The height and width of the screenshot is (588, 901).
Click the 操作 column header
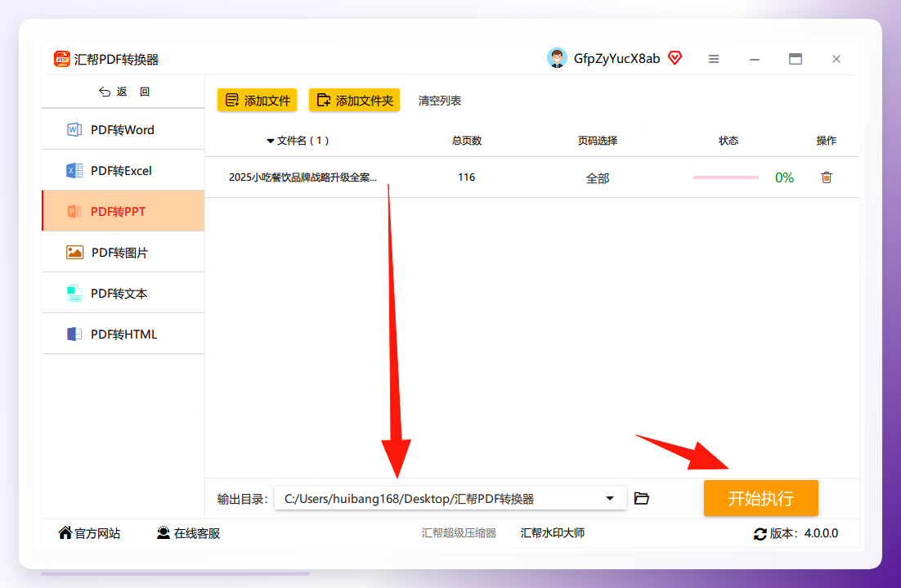(827, 141)
